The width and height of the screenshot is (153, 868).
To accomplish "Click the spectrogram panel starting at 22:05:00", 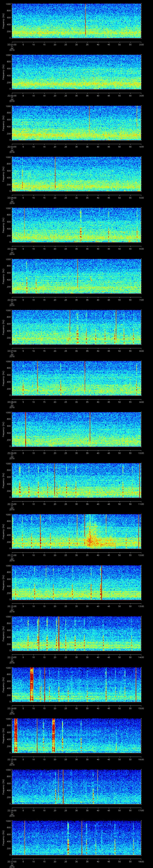I will 77,225.
